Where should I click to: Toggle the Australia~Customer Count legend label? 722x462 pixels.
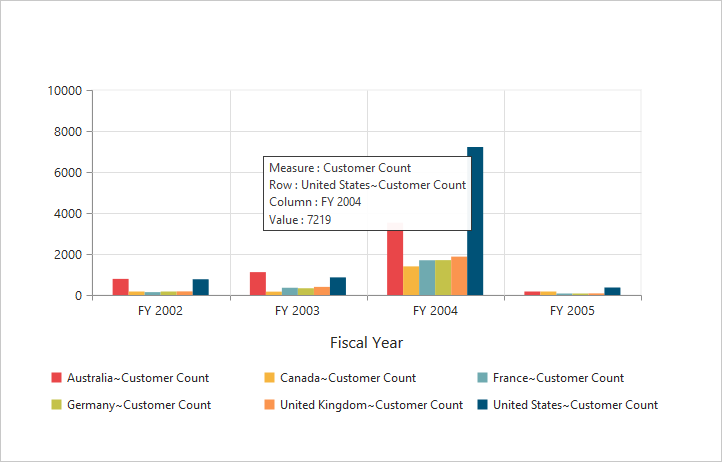[138, 378]
